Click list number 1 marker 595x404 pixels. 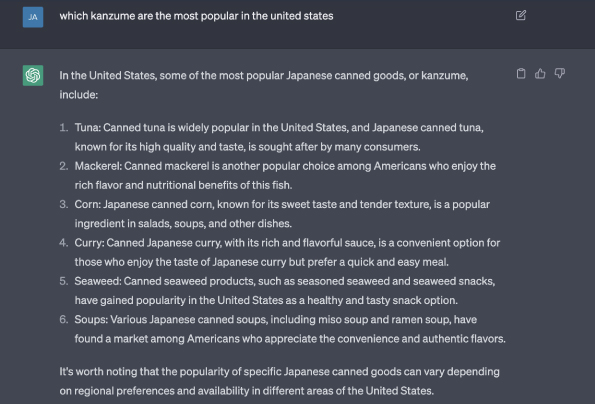(x=64, y=127)
